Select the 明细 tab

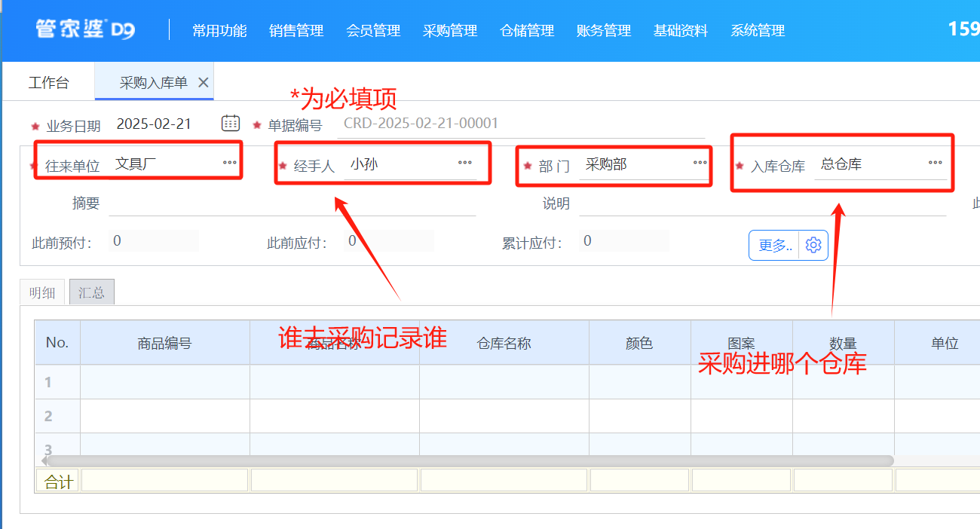point(42,292)
